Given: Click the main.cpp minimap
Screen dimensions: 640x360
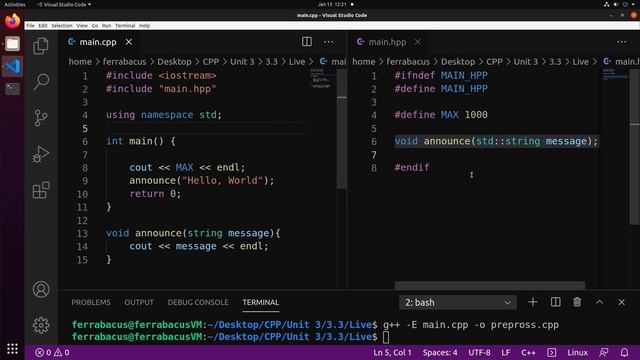Looking at the screenshot, I should tap(322, 80).
